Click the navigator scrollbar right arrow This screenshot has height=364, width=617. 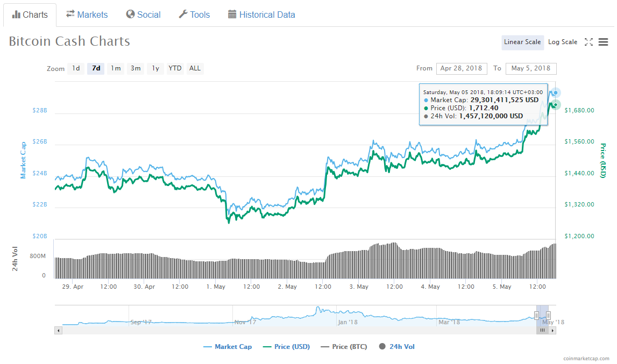click(x=553, y=330)
